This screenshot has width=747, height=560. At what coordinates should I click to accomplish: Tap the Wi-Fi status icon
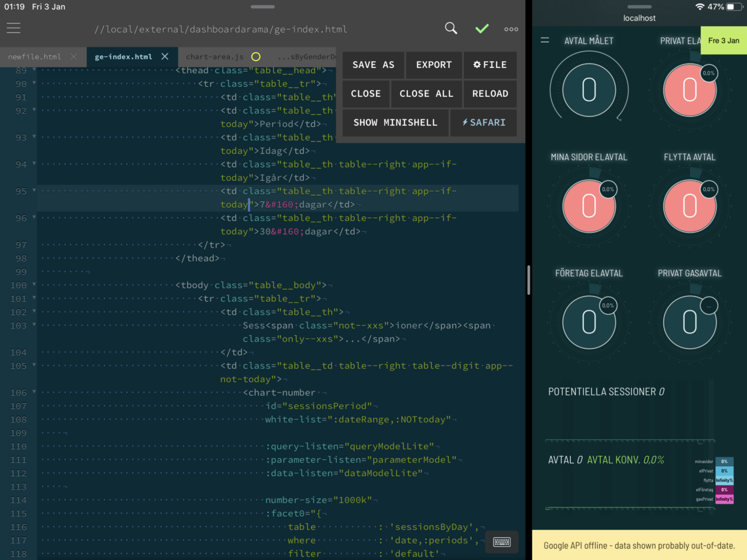(x=700, y=6)
